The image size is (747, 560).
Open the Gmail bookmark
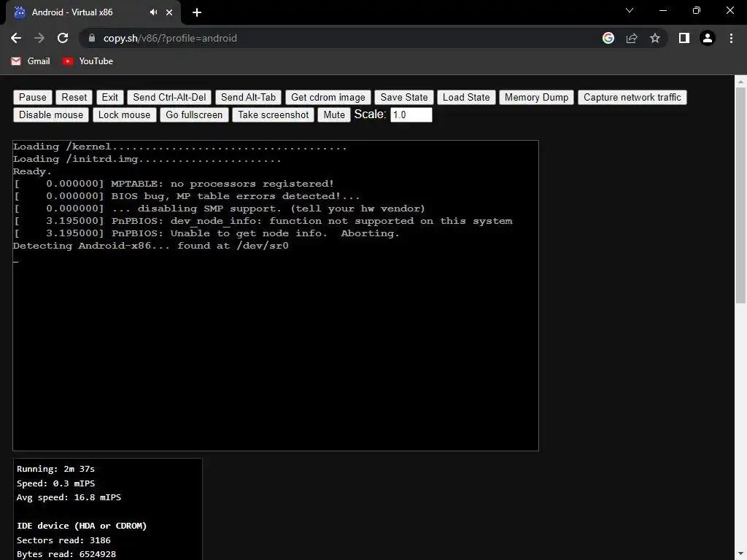pos(31,61)
